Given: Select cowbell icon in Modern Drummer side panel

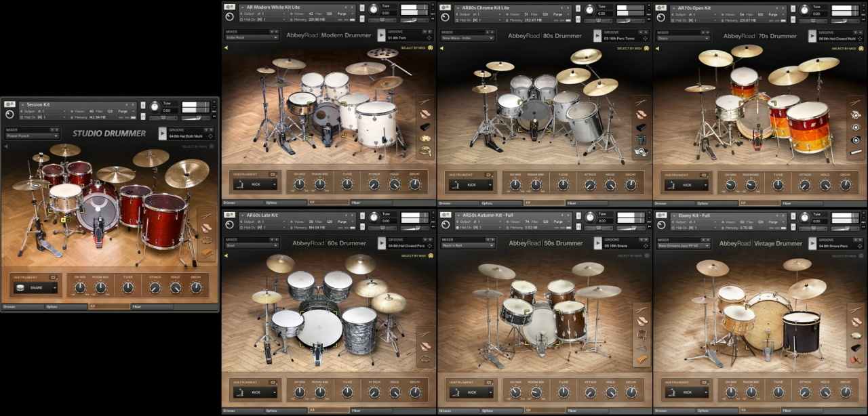Looking at the screenshot, I should tap(425, 127).
